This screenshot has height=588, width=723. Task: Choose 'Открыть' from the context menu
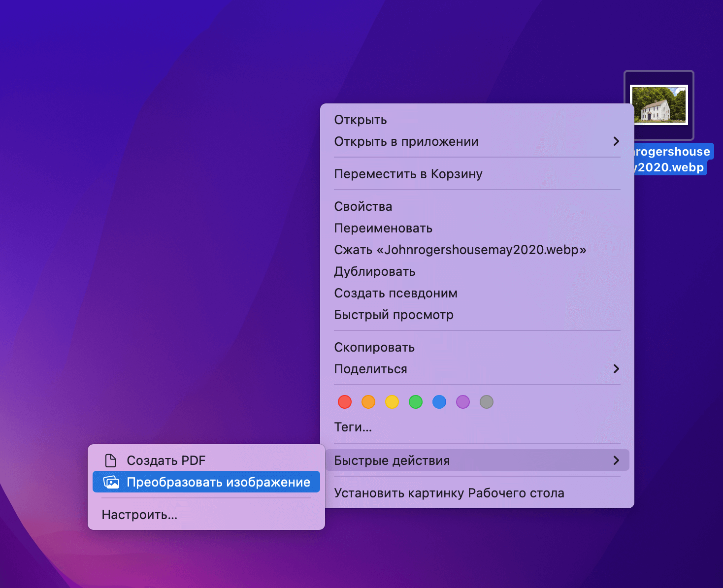point(361,120)
